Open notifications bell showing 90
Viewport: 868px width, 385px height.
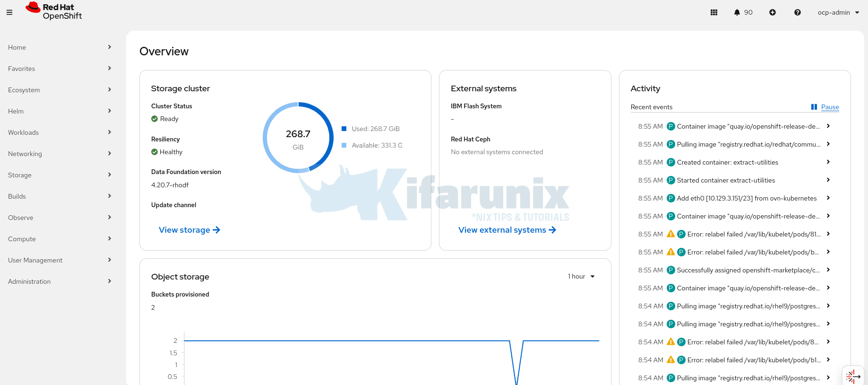(x=743, y=12)
